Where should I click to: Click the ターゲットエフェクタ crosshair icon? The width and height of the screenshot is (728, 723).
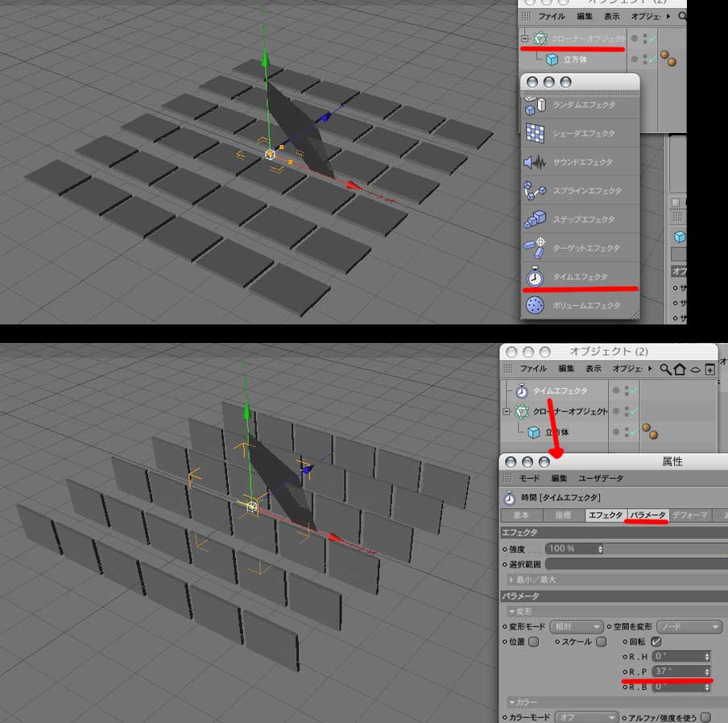(x=535, y=248)
